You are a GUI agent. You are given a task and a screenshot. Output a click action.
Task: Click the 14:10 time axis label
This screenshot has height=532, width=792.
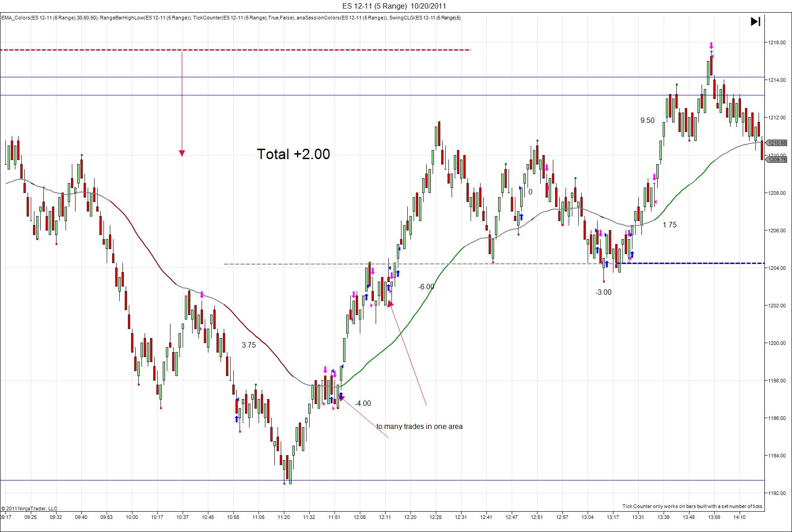click(x=740, y=517)
